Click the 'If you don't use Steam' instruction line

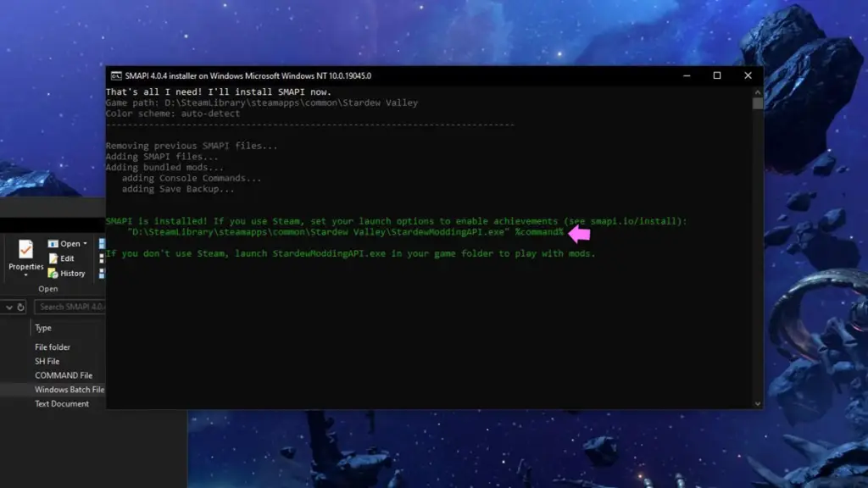coord(351,253)
